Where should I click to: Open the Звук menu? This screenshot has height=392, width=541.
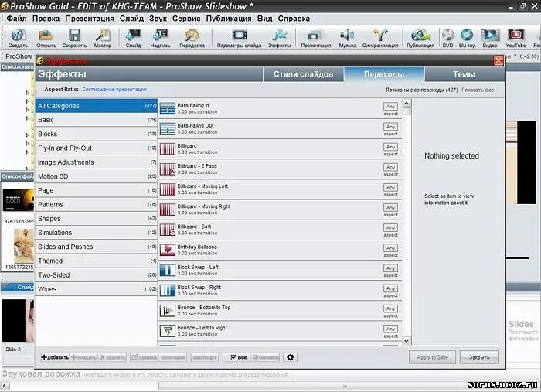click(158, 19)
